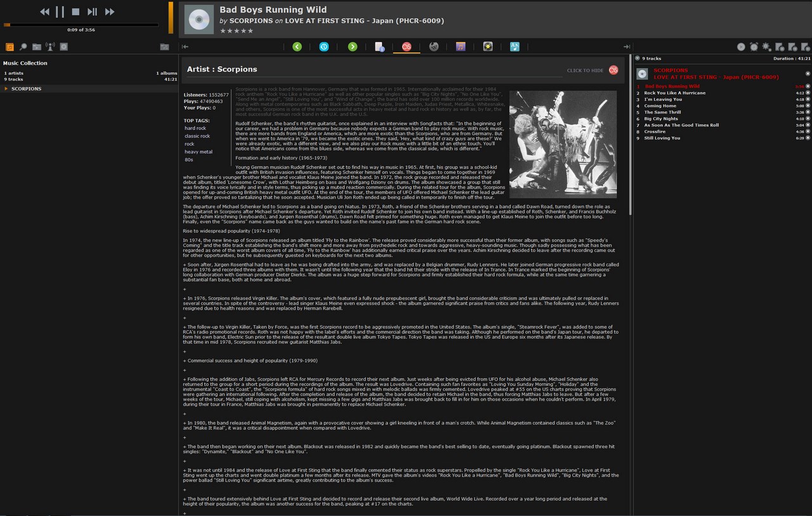Open the folder browser icon

tap(36, 47)
